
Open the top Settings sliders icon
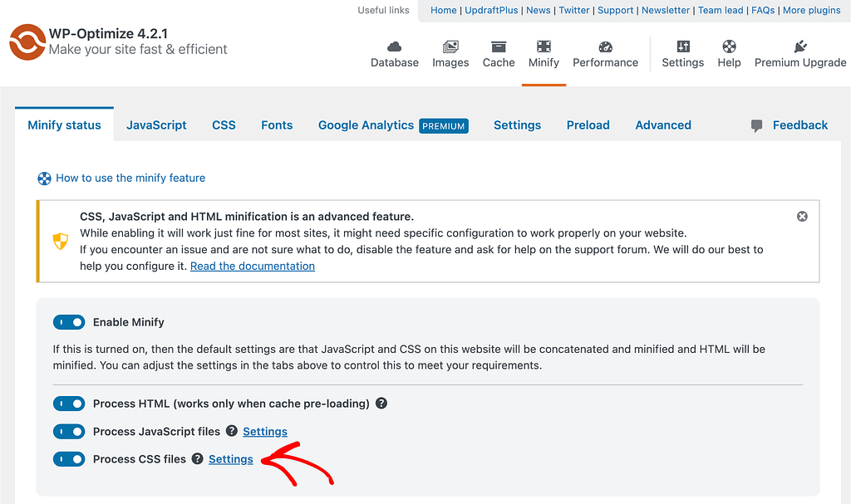(x=683, y=46)
